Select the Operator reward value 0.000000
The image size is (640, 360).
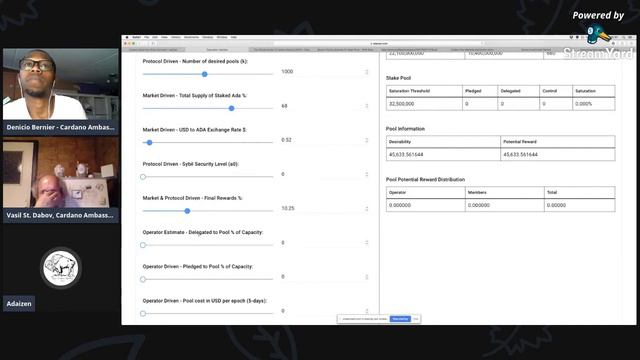pos(400,205)
